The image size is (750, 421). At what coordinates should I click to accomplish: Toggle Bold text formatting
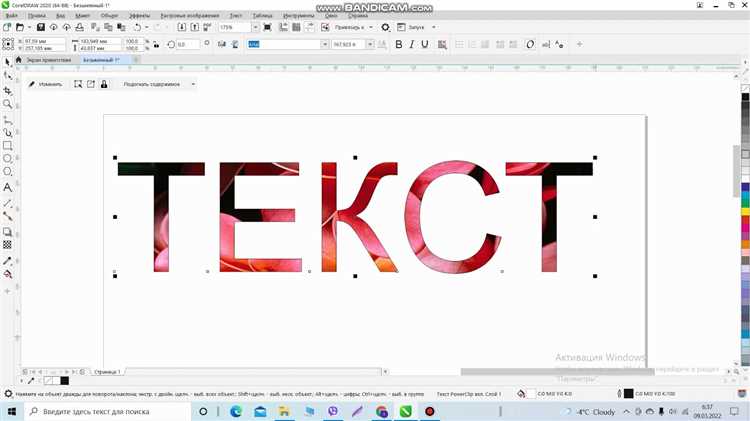point(398,44)
